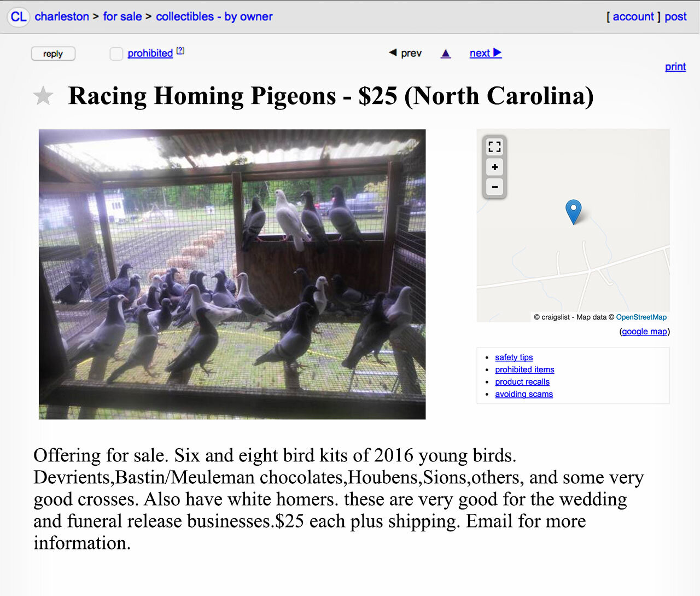Open the prohibited help question mark
Viewport: 700px width, 596px height.
pos(180,50)
